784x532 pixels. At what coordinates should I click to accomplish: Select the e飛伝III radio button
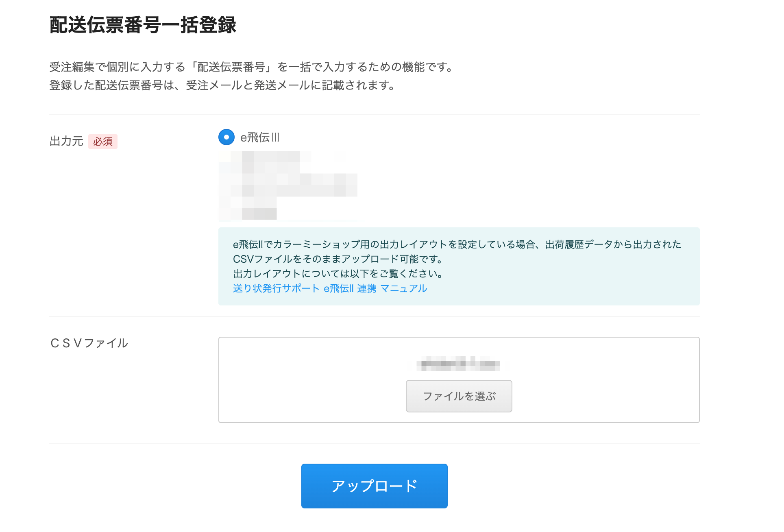tap(226, 137)
